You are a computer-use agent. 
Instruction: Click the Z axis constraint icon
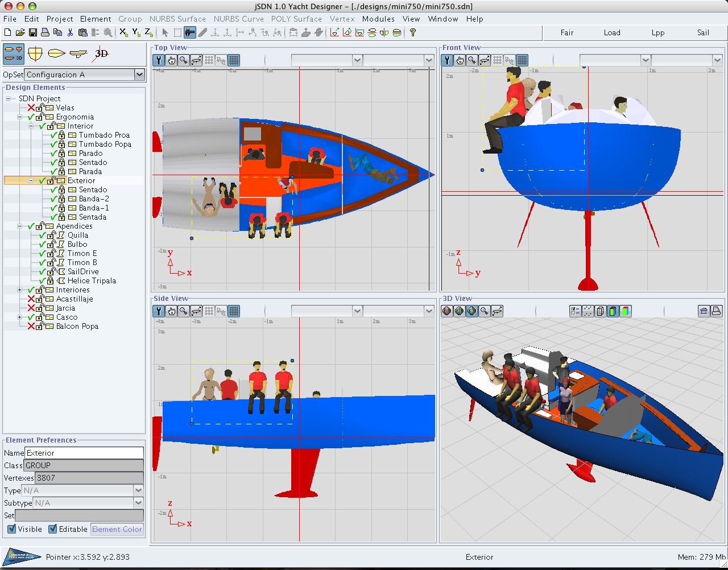click(x=148, y=32)
